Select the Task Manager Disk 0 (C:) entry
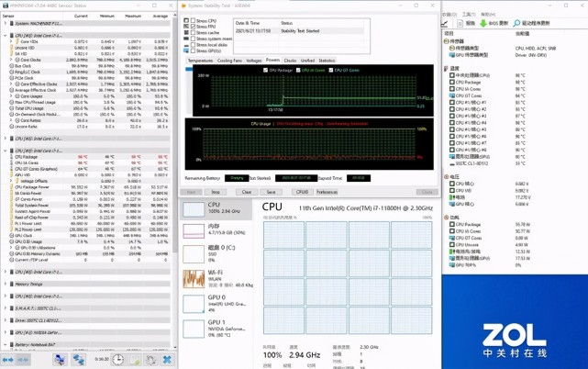This screenshot has height=369, width=588. point(216,253)
